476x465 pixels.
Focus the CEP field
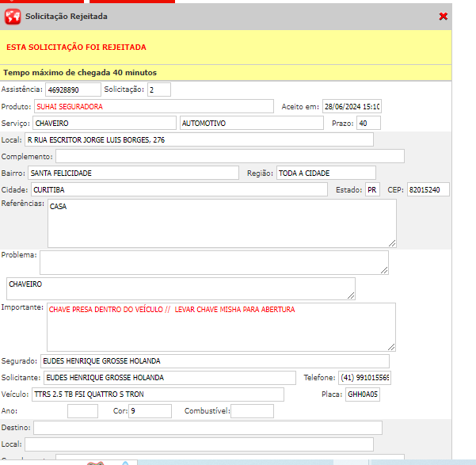click(428, 189)
